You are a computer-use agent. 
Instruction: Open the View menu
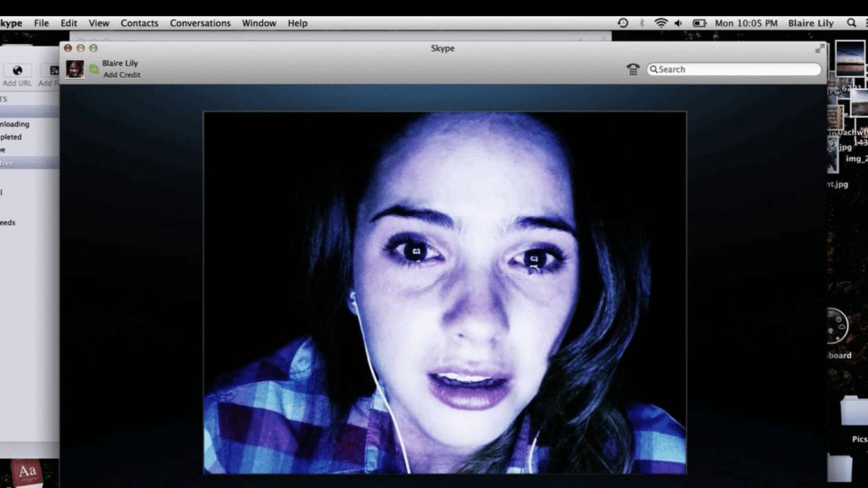99,23
